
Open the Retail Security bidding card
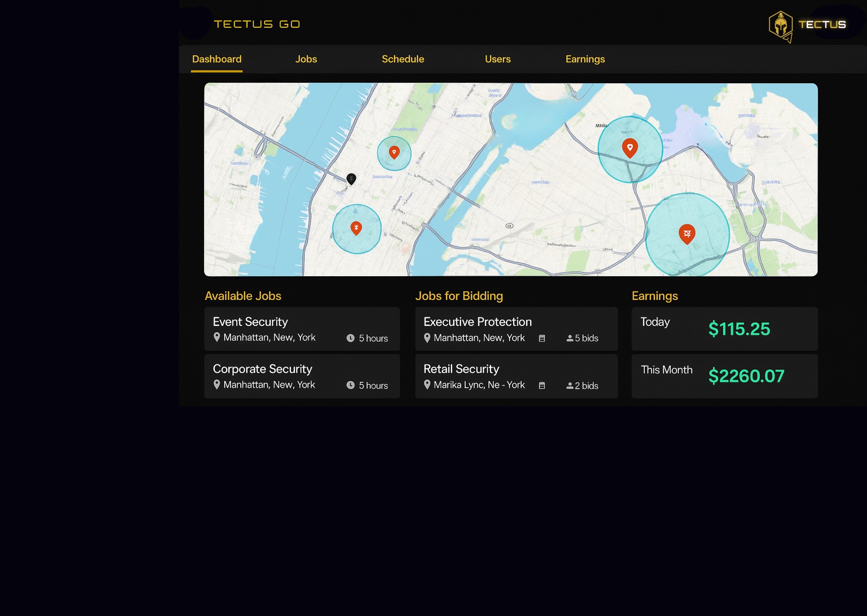[x=516, y=376]
